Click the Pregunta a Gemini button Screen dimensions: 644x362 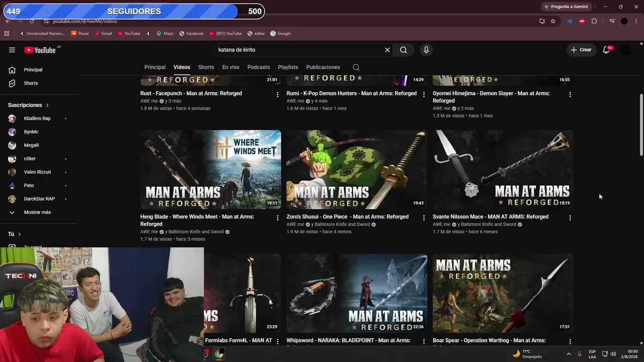coord(566,7)
